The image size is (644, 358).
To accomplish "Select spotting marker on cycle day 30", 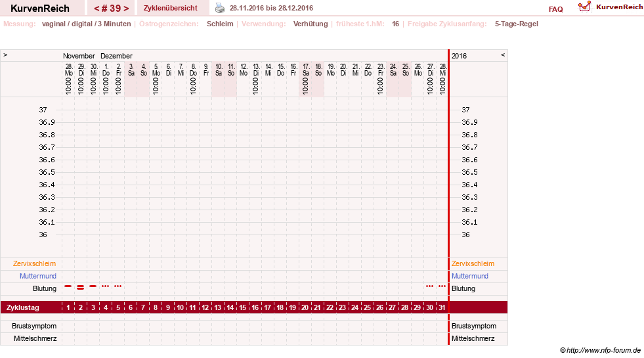I will pos(429,286).
